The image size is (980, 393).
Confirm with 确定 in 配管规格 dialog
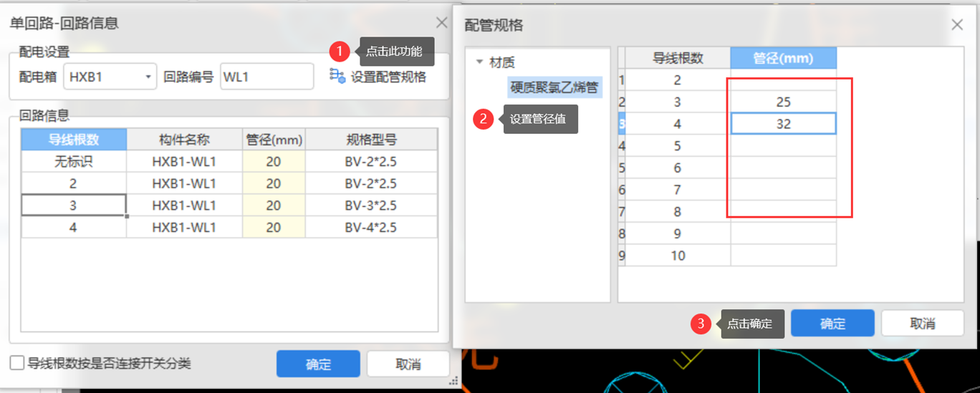832,324
